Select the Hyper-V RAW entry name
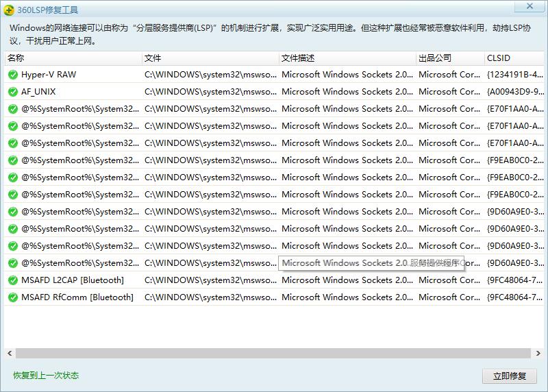 (x=49, y=75)
